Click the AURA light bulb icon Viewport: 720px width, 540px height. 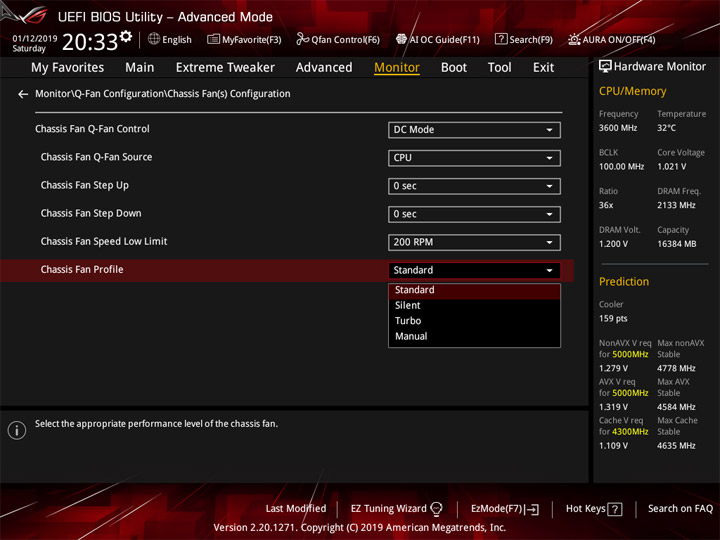[574, 39]
